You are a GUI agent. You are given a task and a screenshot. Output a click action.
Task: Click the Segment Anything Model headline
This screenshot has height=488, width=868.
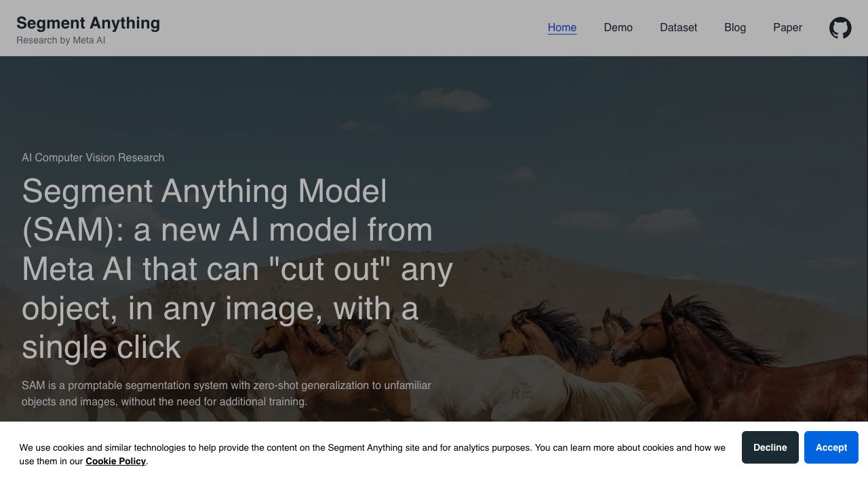point(237,268)
